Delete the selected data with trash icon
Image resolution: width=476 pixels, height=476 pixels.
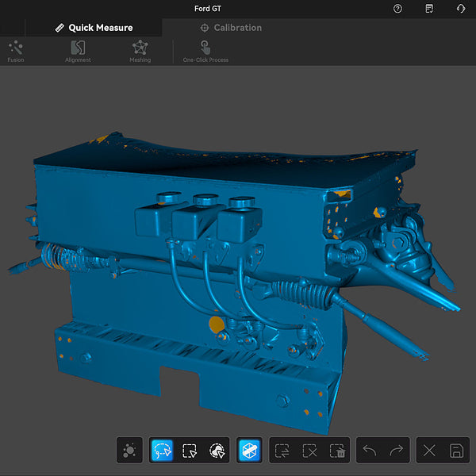[x=337, y=450]
